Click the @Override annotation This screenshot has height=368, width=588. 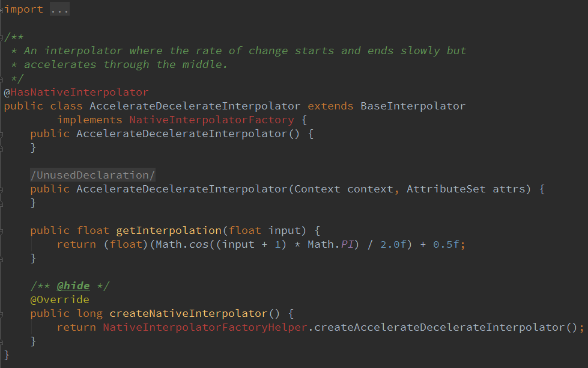59,299
